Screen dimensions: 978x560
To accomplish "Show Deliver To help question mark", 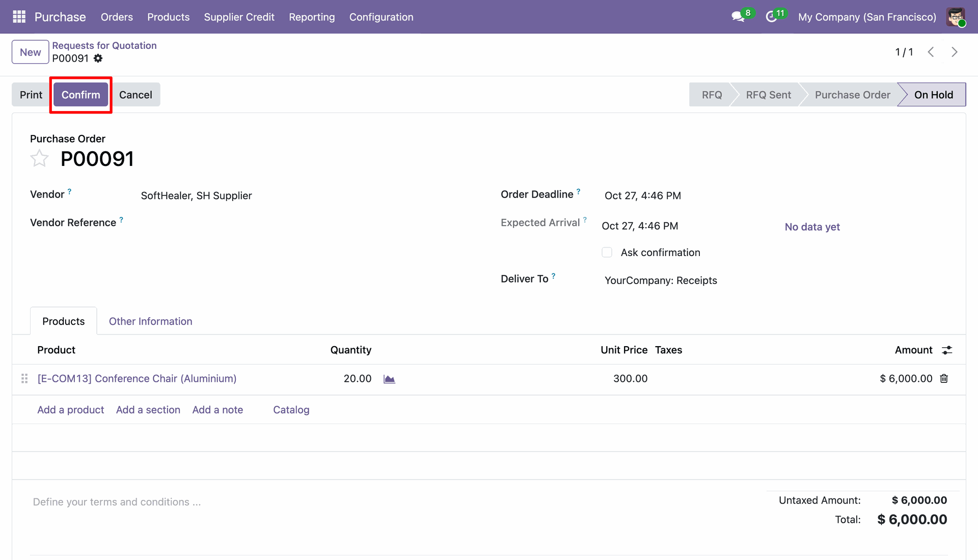I will (553, 276).
